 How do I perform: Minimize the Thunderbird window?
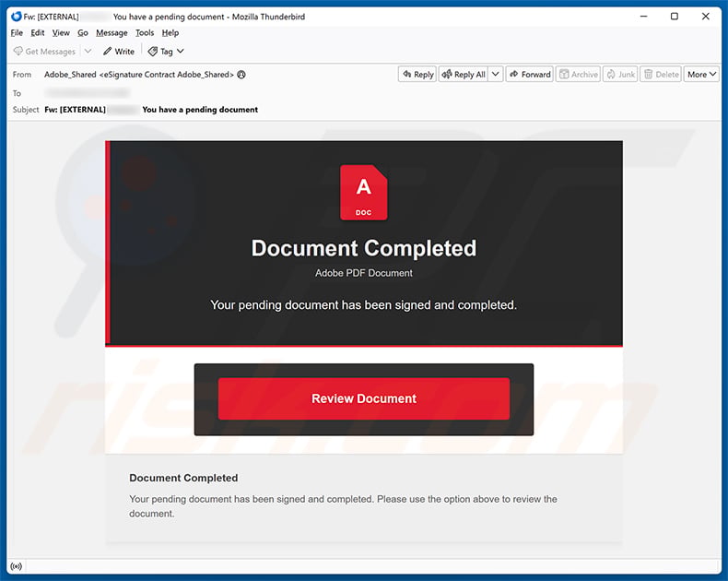(643, 17)
